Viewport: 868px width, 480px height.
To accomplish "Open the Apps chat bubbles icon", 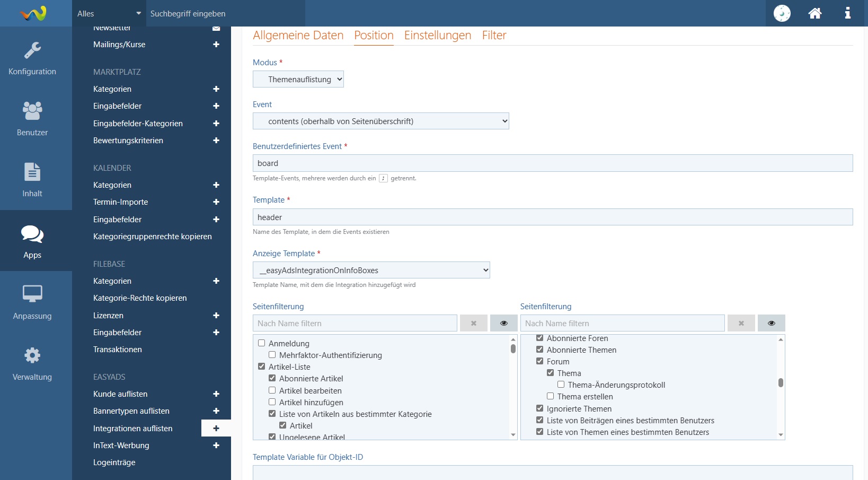I will coord(32,234).
